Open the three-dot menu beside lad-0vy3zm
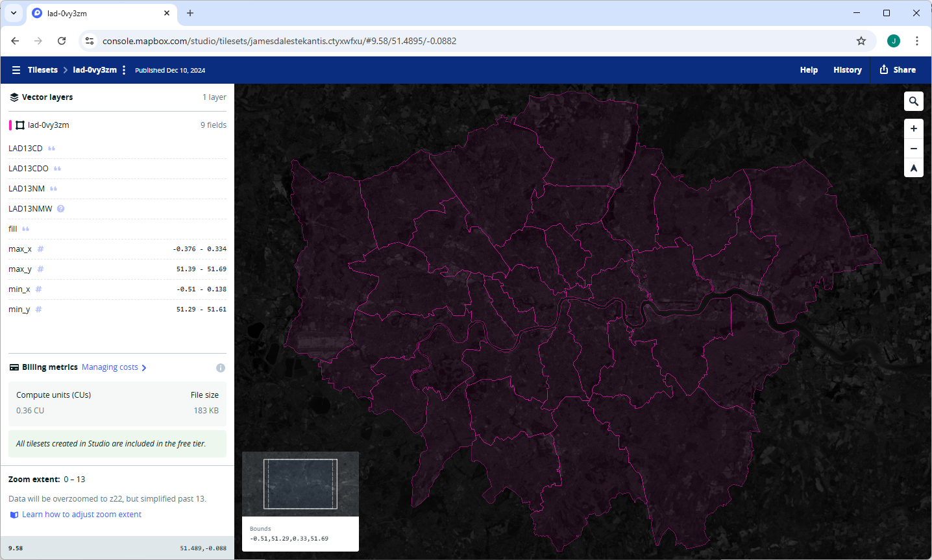Screen dimensions: 932x560 [x=124, y=70]
